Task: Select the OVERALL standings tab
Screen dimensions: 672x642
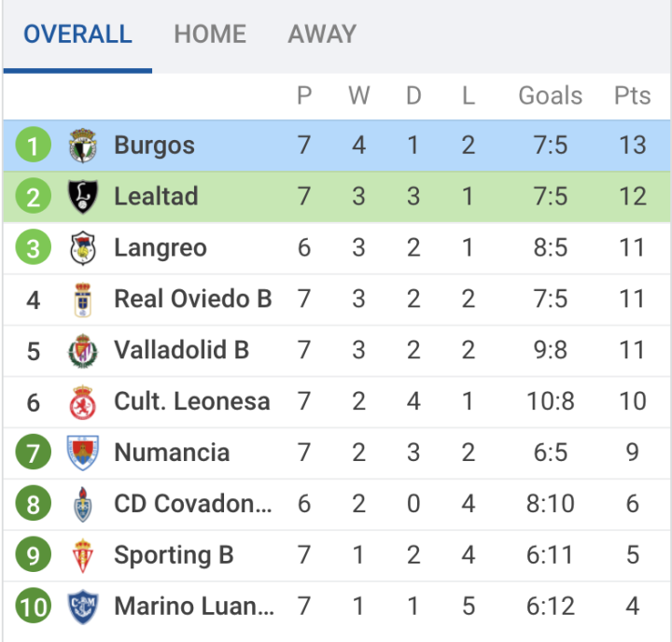Action: click(77, 35)
